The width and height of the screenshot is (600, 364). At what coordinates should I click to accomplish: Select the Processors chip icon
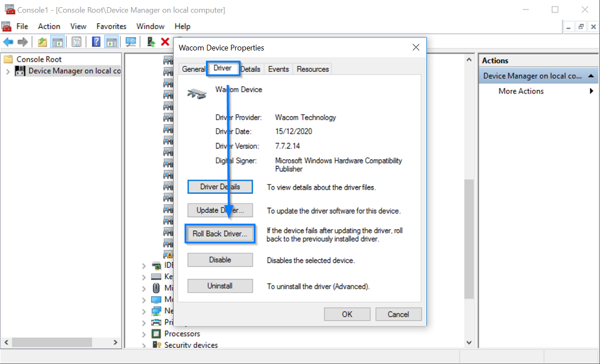click(156, 334)
